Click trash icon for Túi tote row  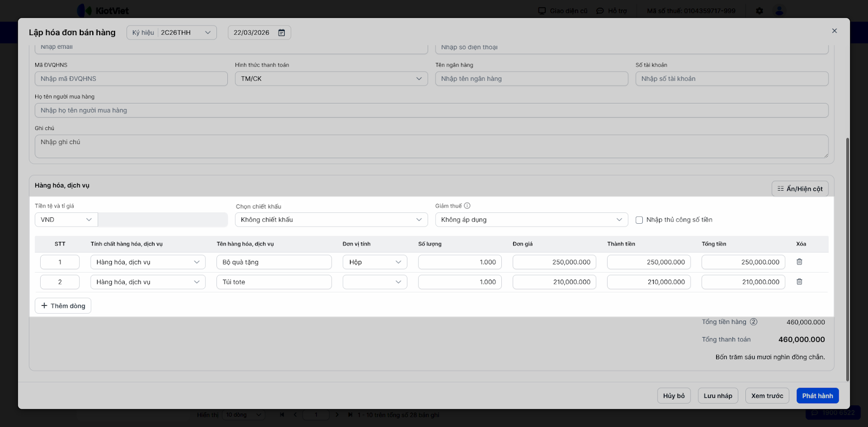[x=799, y=282]
